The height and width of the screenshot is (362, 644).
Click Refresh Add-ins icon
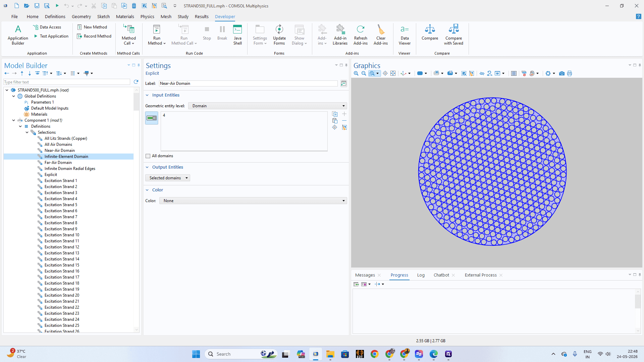361,35
